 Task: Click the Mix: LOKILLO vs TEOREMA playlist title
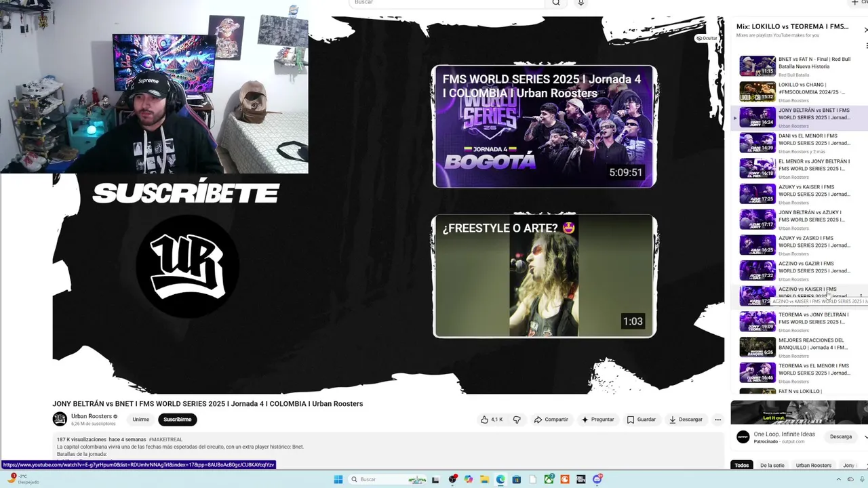click(792, 26)
